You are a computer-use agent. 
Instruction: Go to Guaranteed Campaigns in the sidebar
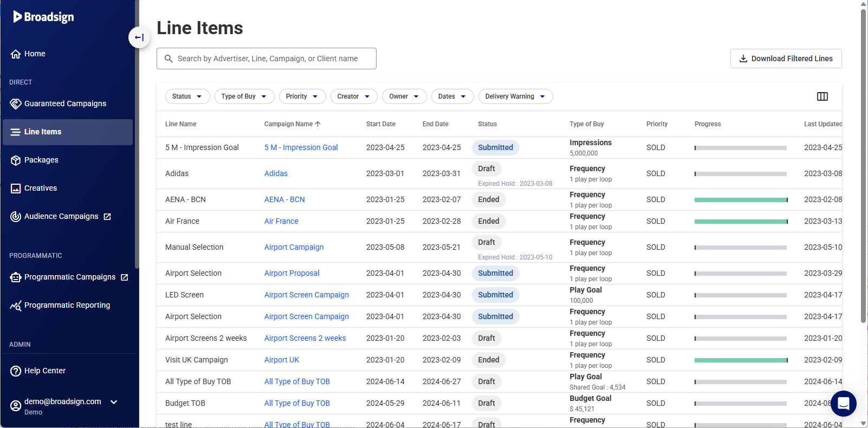(x=65, y=103)
